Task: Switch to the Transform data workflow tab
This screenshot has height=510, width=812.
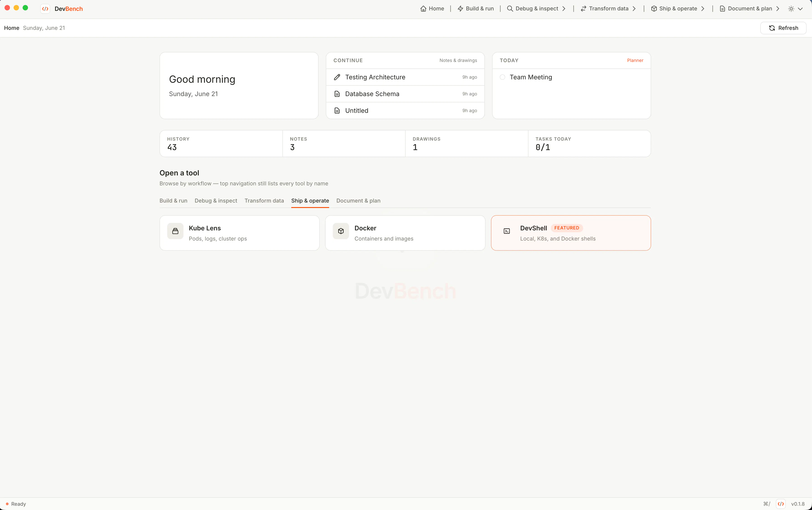Action: (264, 201)
